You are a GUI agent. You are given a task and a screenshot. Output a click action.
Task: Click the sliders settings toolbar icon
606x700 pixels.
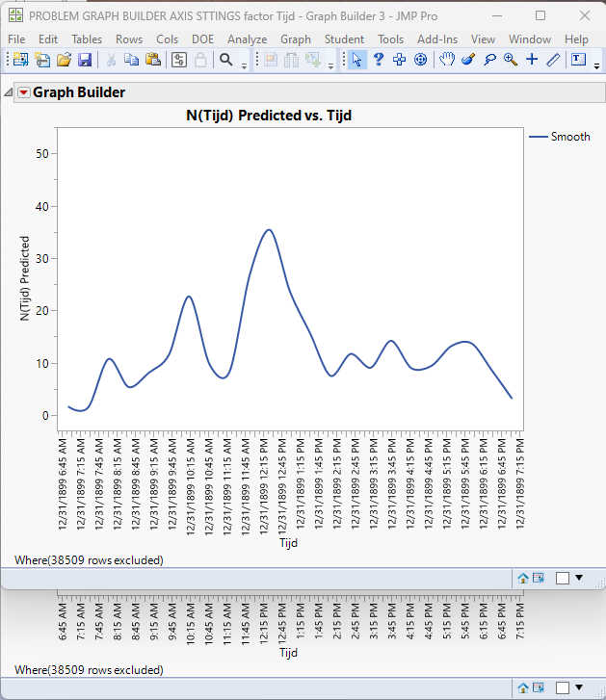pos(178,60)
